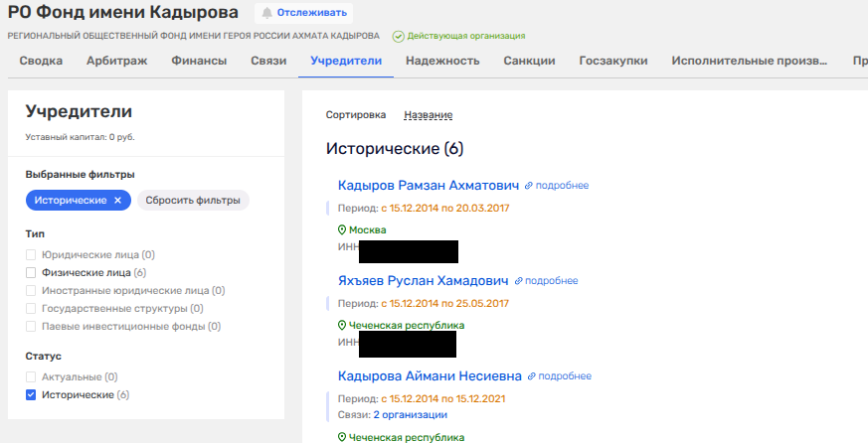Viewport: 868px width, 443px height.
Task: Uncheck the Исторические status checkbox
Action: tap(31, 394)
